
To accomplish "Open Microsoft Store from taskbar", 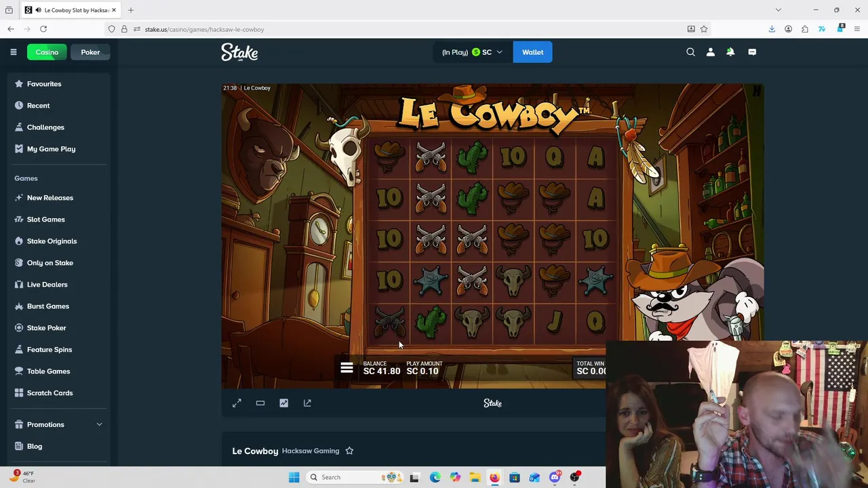I will pos(515,477).
